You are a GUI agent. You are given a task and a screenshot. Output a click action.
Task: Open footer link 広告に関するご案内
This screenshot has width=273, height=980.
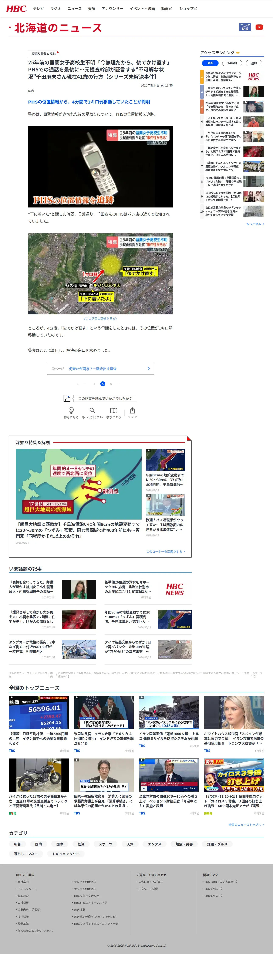coord(150,882)
